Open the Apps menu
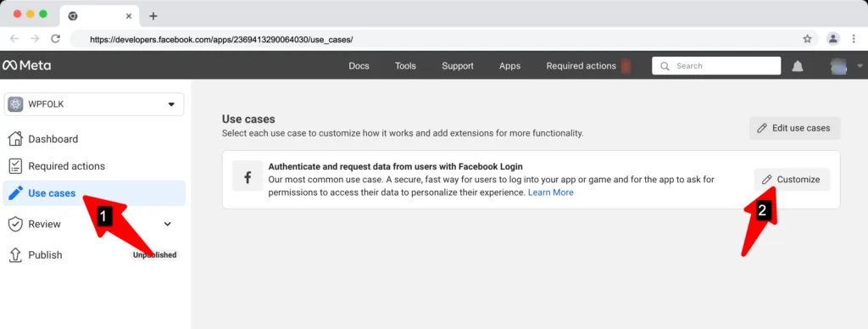This screenshot has width=868, height=329. 509,65
